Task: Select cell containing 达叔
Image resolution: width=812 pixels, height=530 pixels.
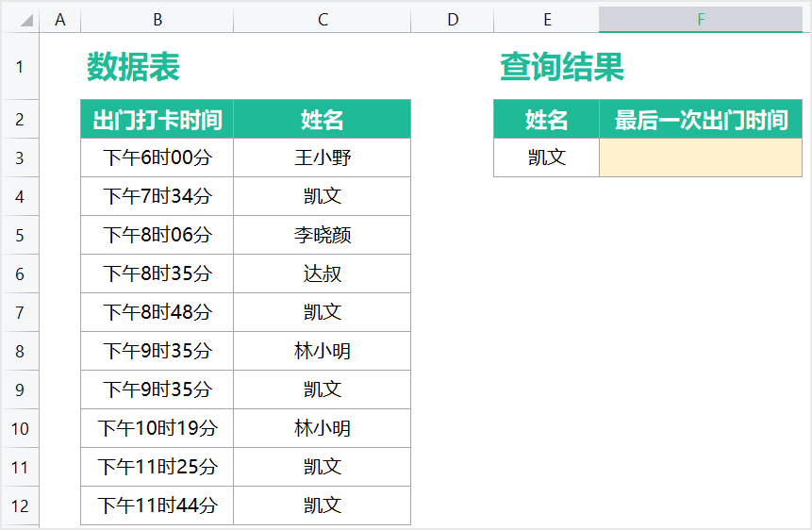Action: point(323,273)
